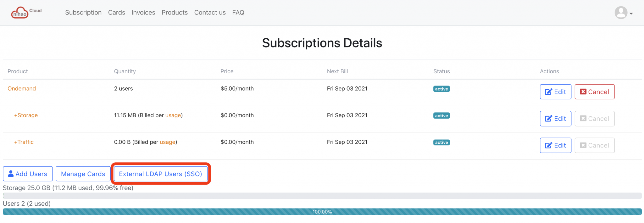Click the active status badge on +Storage

tap(441, 115)
